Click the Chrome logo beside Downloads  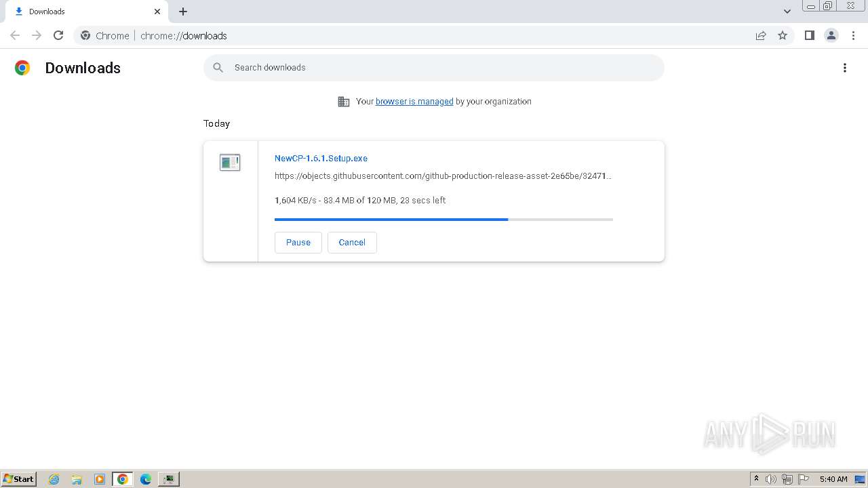(x=22, y=68)
